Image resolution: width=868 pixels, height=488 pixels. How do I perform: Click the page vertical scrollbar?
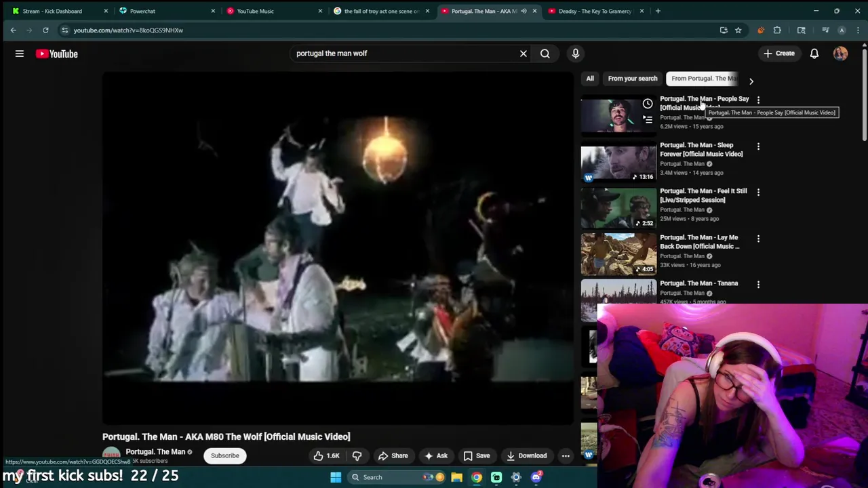[864, 95]
